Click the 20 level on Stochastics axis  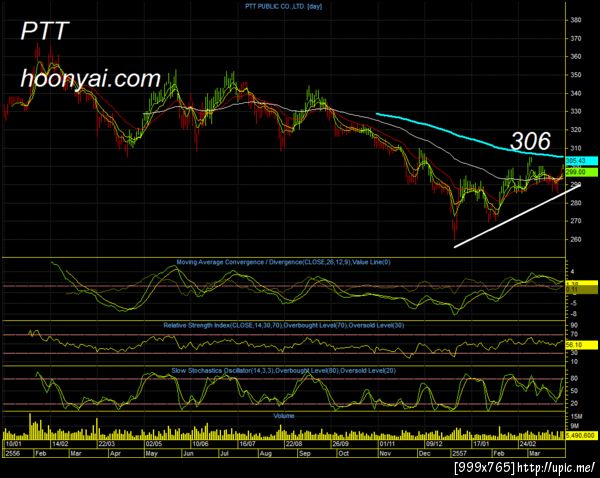click(574, 403)
